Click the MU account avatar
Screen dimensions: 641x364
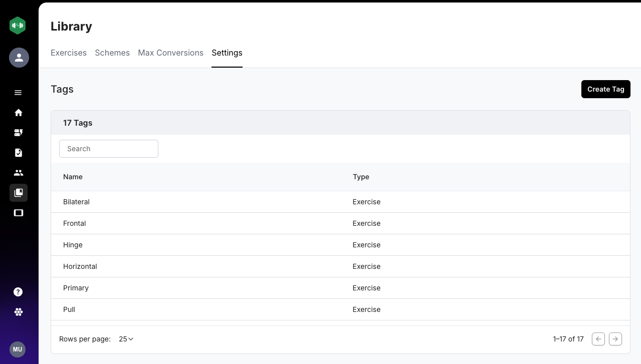18,349
